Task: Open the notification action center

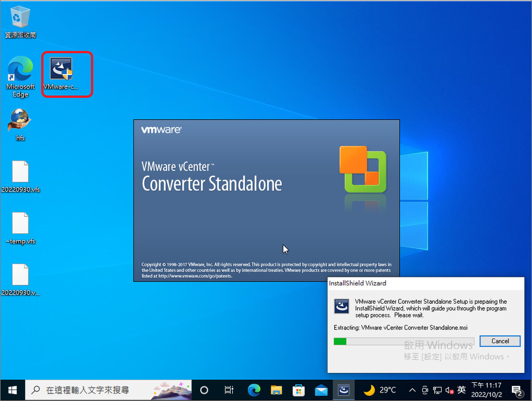Action: point(517,390)
